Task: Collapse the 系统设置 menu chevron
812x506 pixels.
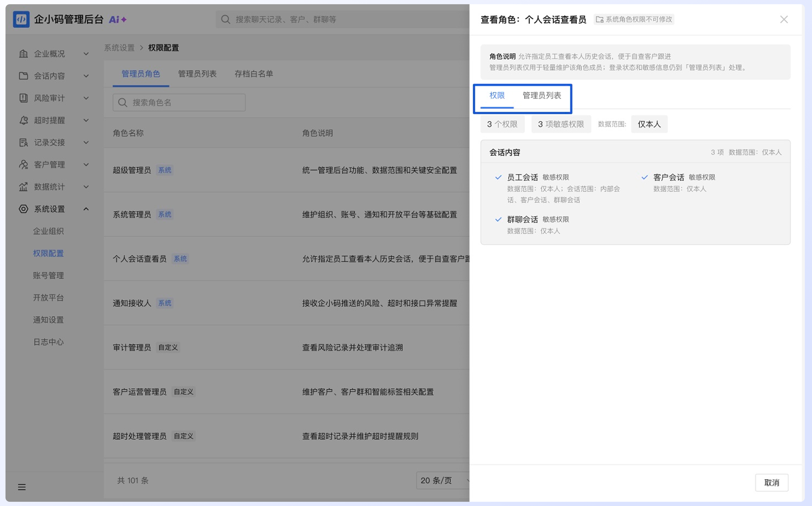Action: pyautogui.click(x=86, y=209)
